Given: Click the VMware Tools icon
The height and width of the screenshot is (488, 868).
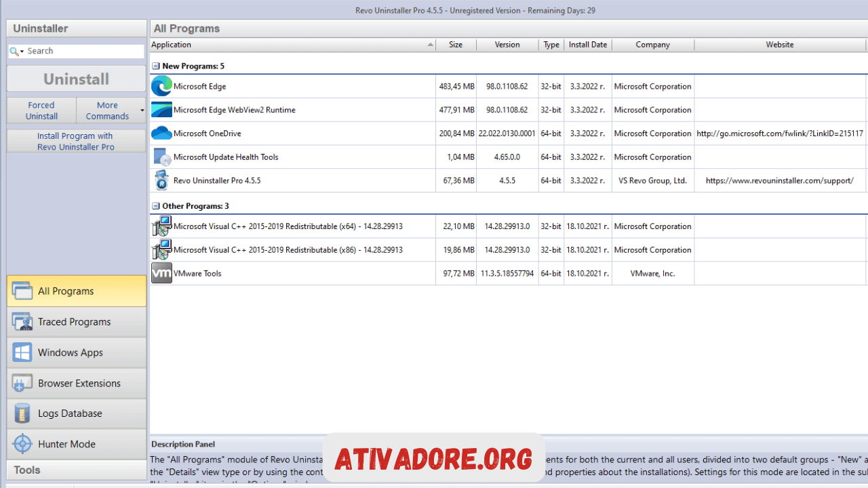Looking at the screenshot, I should pyautogui.click(x=161, y=273).
